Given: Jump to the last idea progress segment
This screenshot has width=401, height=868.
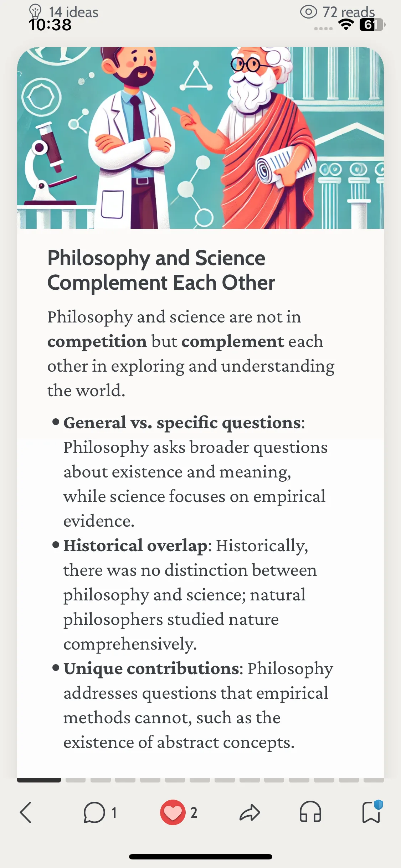Looking at the screenshot, I should point(374,780).
